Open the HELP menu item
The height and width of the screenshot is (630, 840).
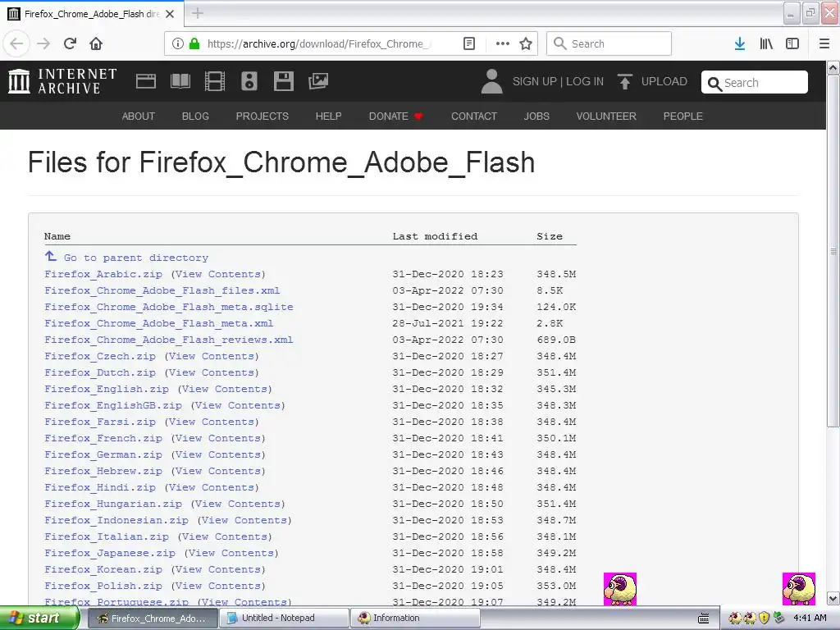tap(328, 116)
